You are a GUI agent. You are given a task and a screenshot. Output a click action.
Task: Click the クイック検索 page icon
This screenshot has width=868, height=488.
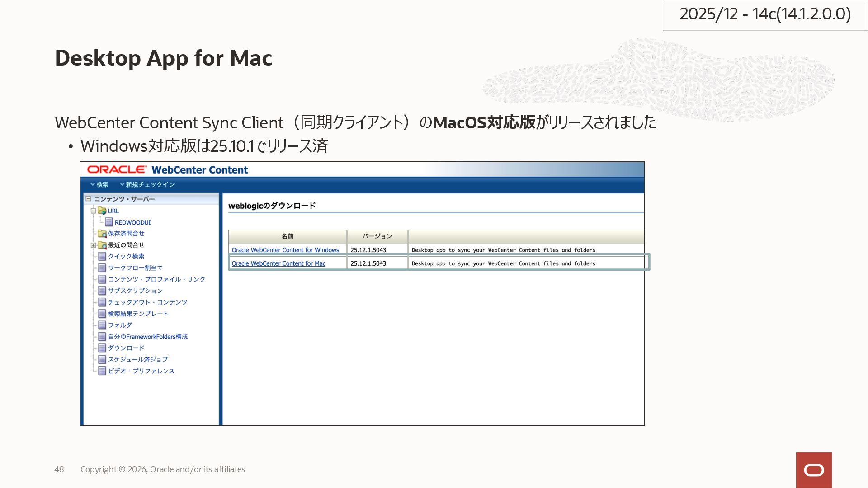coord(102,256)
